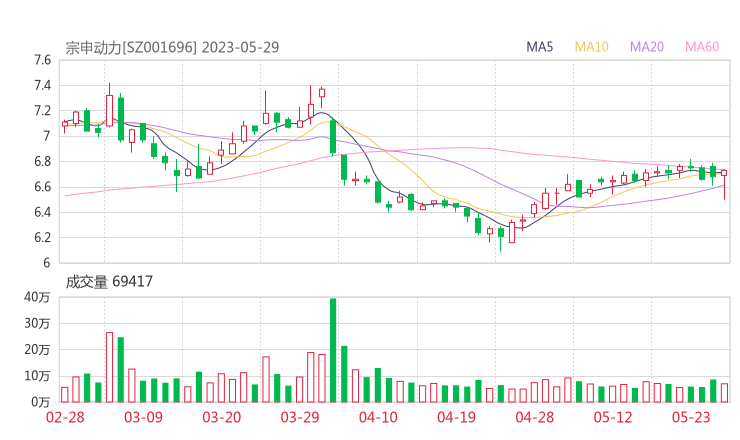Click the 03-20 date axis label
Image resolution: width=740 pixels, height=440 pixels.
[x=222, y=417]
